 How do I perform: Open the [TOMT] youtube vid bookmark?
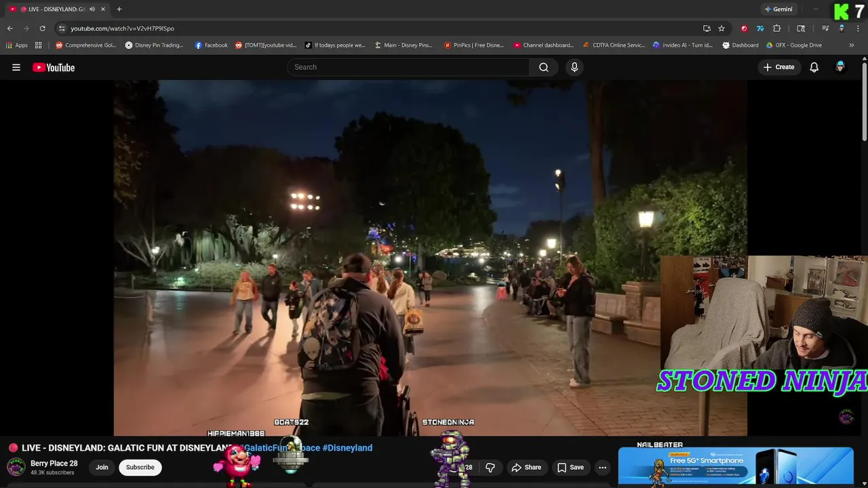pyautogui.click(x=266, y=45)
